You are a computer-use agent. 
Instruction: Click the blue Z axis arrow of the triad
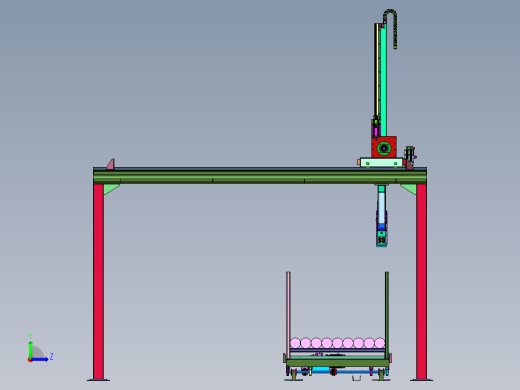click(x=40, y=359)
